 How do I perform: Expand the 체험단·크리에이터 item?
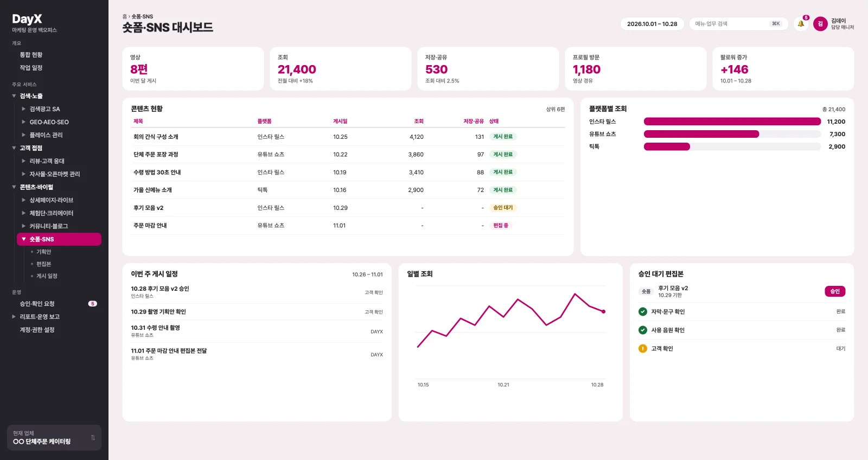coord(23,213)
